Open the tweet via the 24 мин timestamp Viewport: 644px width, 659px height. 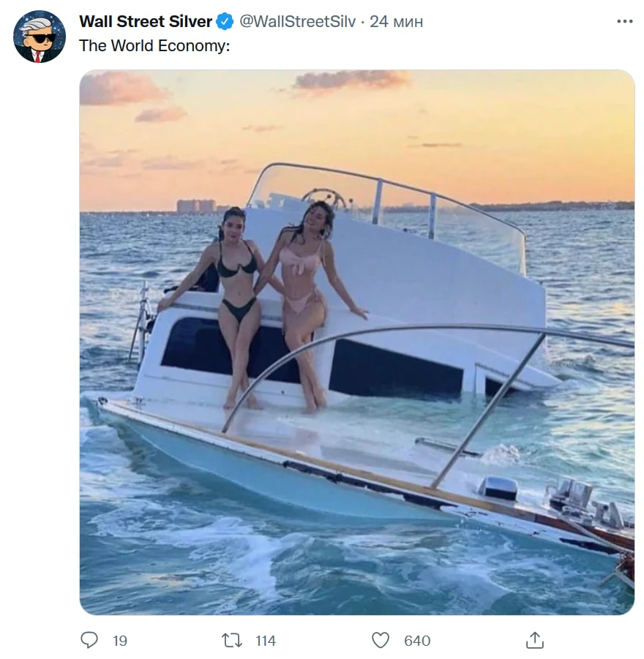[x=396, y=22]
